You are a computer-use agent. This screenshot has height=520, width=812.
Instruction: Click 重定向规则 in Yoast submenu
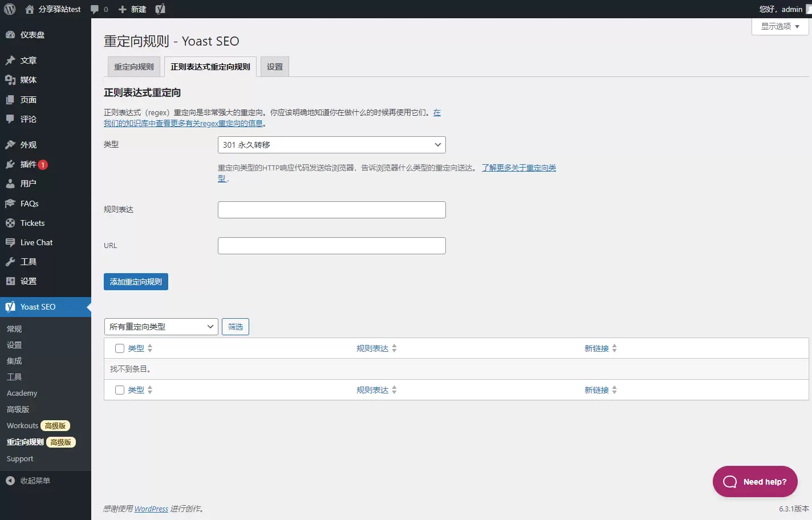click(x=25, y=442)
